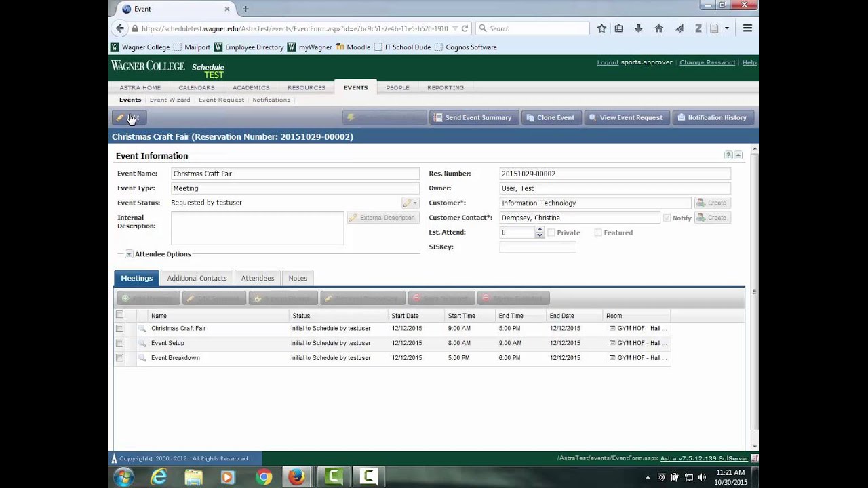Check the Event Setup row checkbox
Image resolution: width=868 pixels, height=488 pixels.
pyautogui.click(x=120, y=344)
